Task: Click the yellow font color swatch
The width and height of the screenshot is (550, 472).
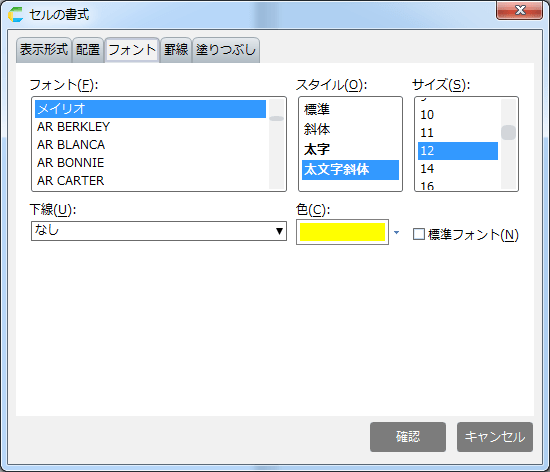Action: [x=342, y=232]
